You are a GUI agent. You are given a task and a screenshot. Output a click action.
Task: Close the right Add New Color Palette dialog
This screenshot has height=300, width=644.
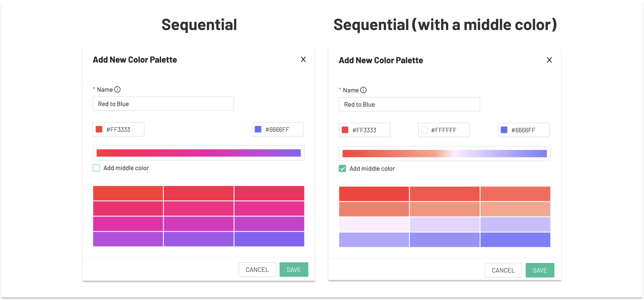click(549, 60)
